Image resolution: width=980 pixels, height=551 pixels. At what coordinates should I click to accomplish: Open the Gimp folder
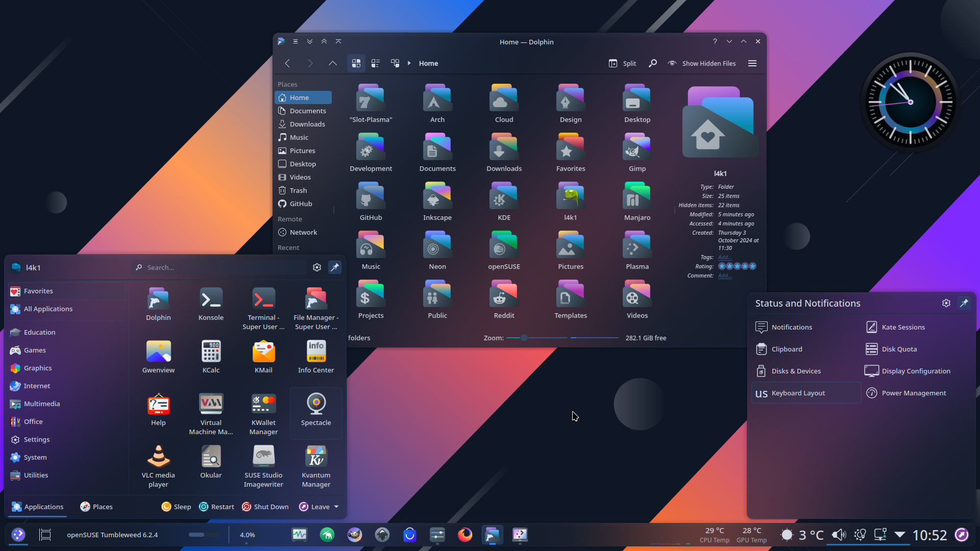(x=637, y=153)
